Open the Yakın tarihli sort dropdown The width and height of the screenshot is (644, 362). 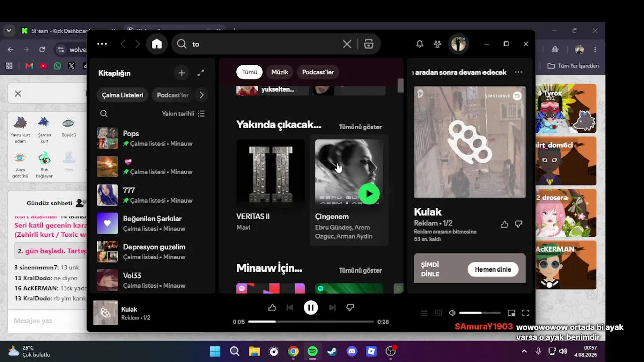[x=183, y=114]
